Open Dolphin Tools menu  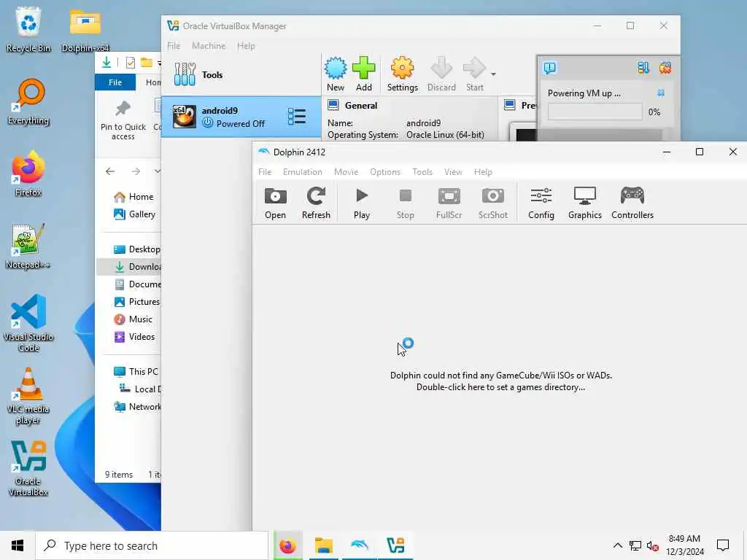[422, 172]
